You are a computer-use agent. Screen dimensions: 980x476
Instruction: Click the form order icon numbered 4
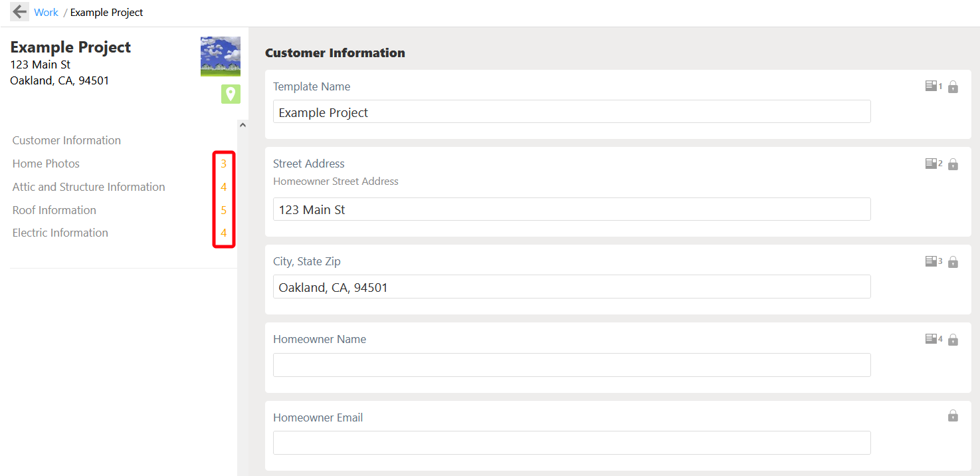(x=931, y=339)
